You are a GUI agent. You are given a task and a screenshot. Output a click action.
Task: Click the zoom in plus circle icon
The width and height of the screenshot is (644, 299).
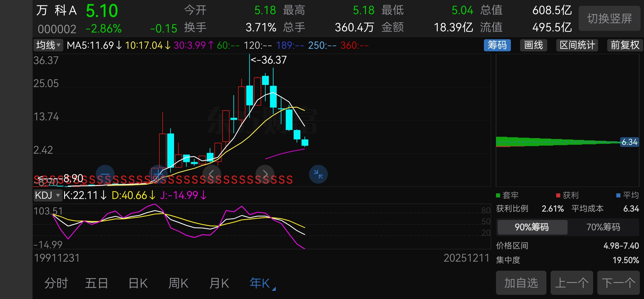[158, 174]
